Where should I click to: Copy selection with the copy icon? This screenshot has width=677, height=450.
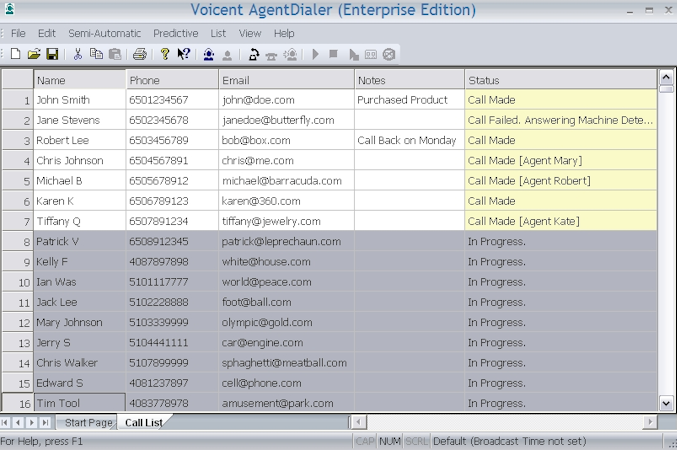point(96,54)
